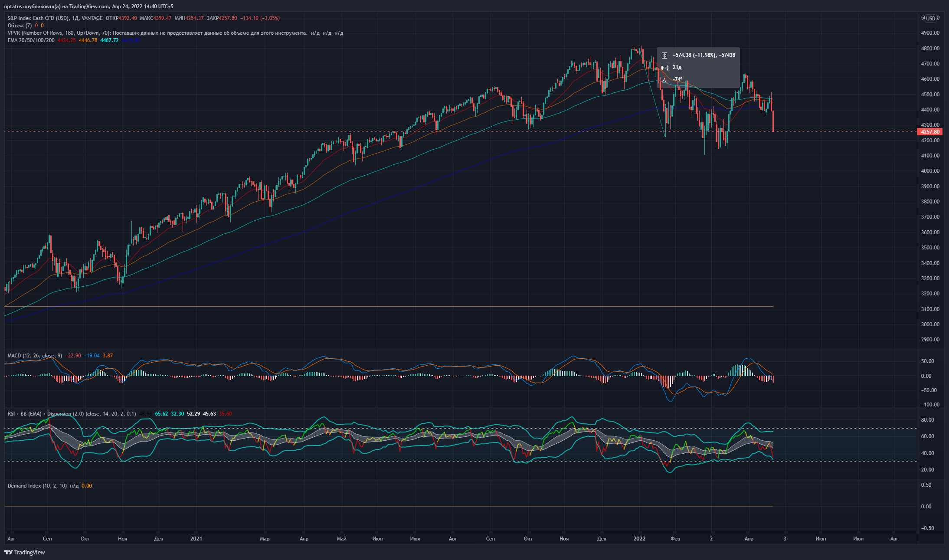Select the S&P Index Cash CFD (USD) symbol title
The width and height of the screenshot is (949, 560).
[x=38, y=18]
